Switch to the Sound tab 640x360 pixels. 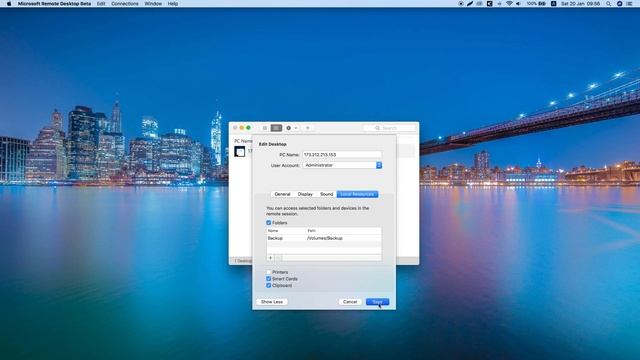[x=327, y=194]
